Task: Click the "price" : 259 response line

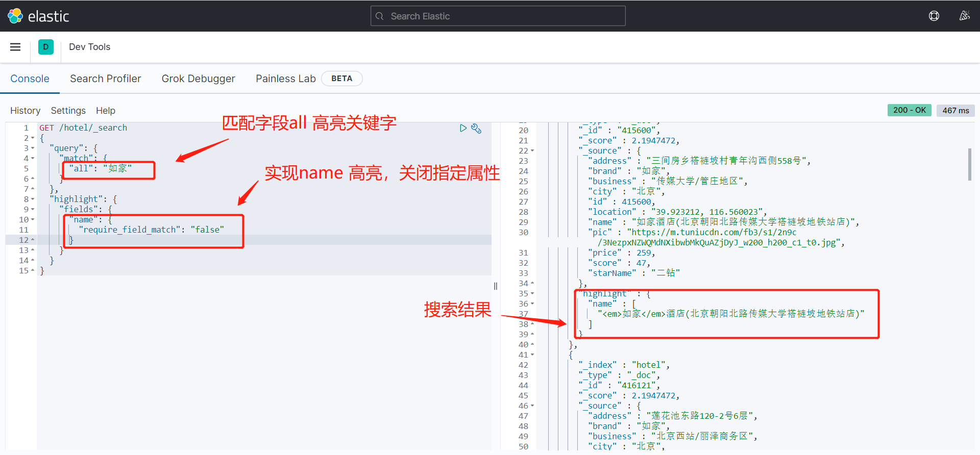Action: [x=621, y=253]
